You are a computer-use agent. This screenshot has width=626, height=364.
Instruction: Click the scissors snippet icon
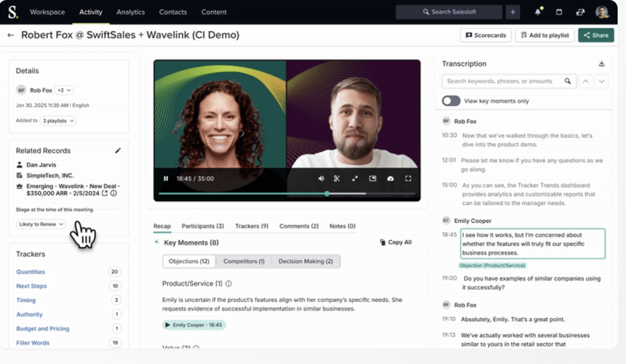(x=337, y=178)
